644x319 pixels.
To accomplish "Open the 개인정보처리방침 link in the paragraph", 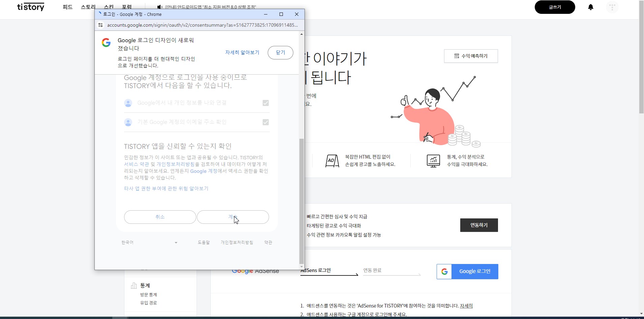I will click(175, 164).
